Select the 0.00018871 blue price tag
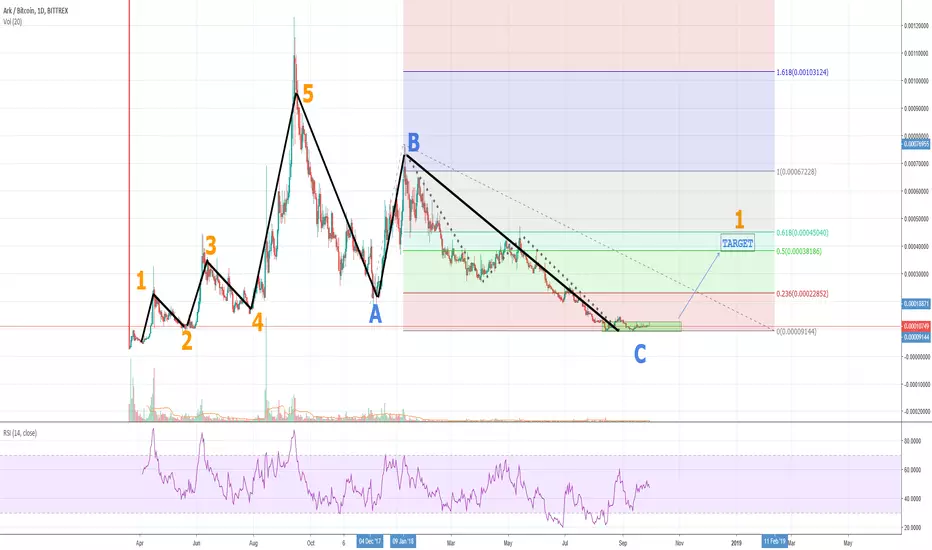The width and height of the screenshot is (932, 550). 916,304
